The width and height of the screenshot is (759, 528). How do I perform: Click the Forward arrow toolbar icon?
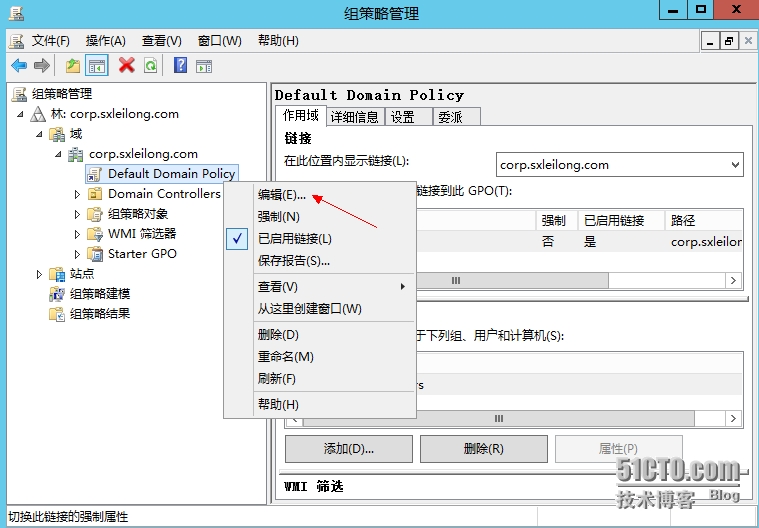coord(42,65)
